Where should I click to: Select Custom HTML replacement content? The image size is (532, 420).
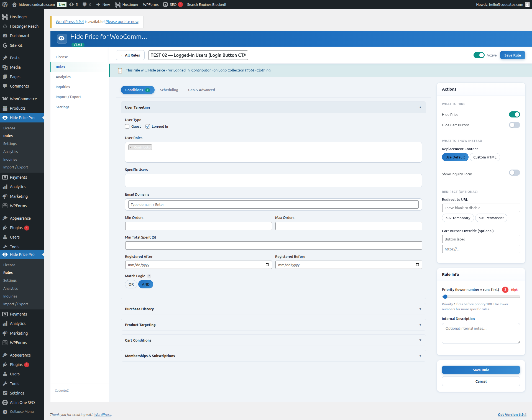485,157
